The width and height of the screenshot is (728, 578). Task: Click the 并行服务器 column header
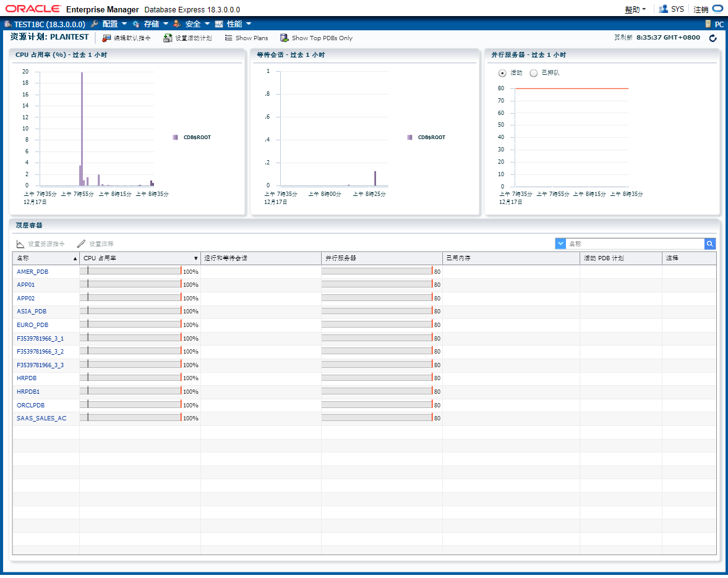(382, 258)
